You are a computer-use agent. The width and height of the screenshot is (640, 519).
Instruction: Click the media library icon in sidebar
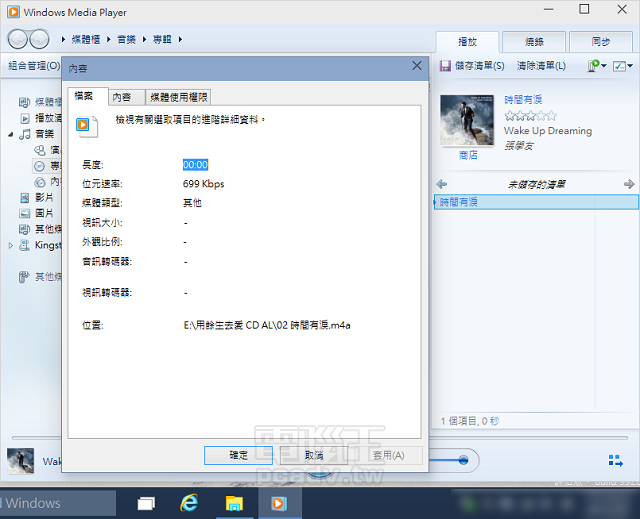pos(24,102)
